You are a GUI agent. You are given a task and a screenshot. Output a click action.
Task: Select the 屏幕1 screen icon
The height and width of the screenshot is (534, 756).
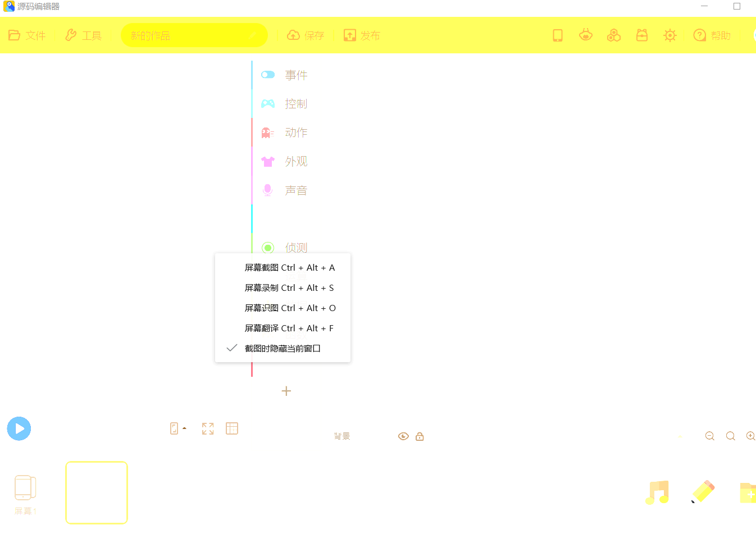pyautogui.click(x=25, y=494)
